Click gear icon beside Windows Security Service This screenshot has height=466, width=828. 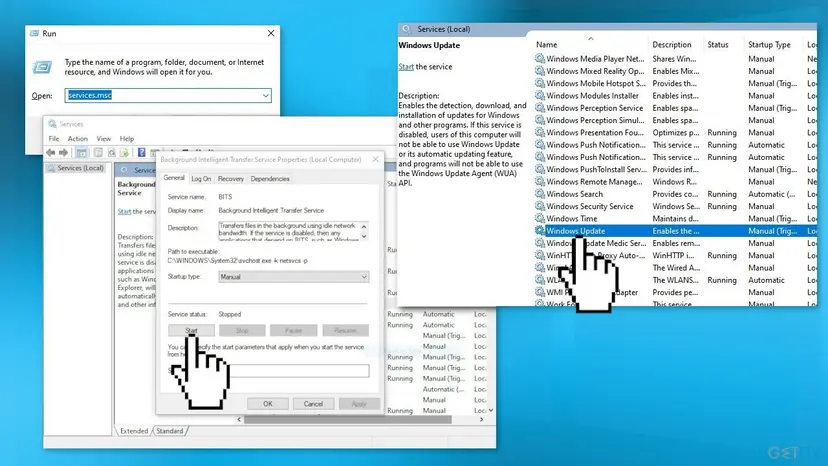click(540, 206)
